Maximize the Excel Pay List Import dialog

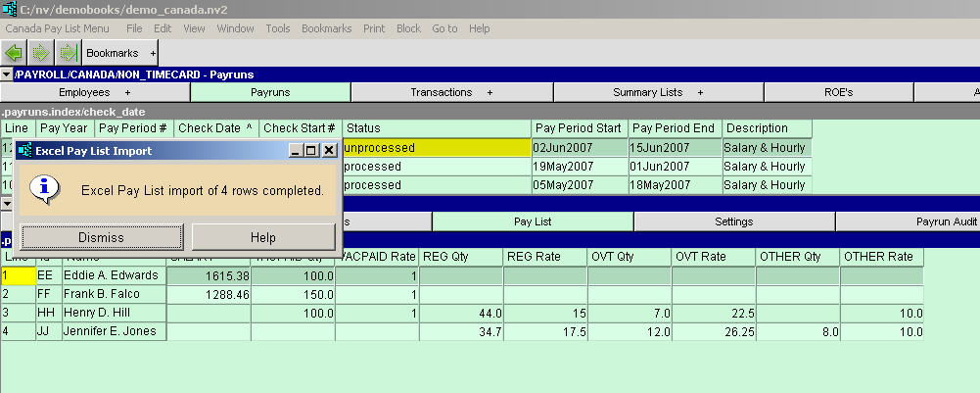312,151
